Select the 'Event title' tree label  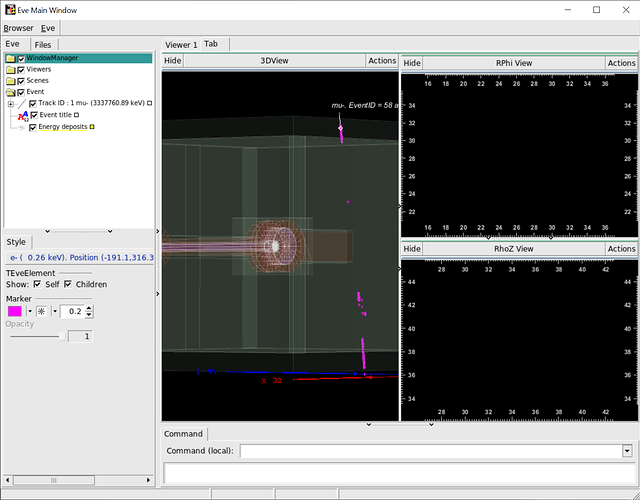pos(56,115)
